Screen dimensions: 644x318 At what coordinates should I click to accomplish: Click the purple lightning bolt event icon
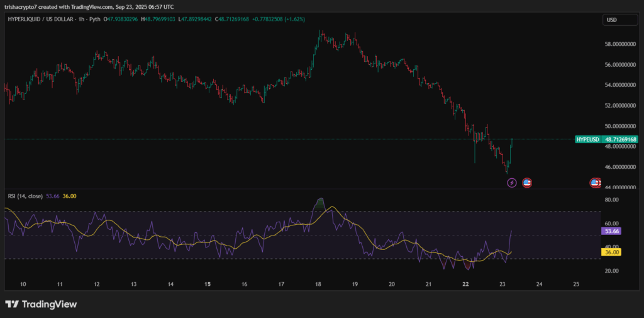pos(512,183)
